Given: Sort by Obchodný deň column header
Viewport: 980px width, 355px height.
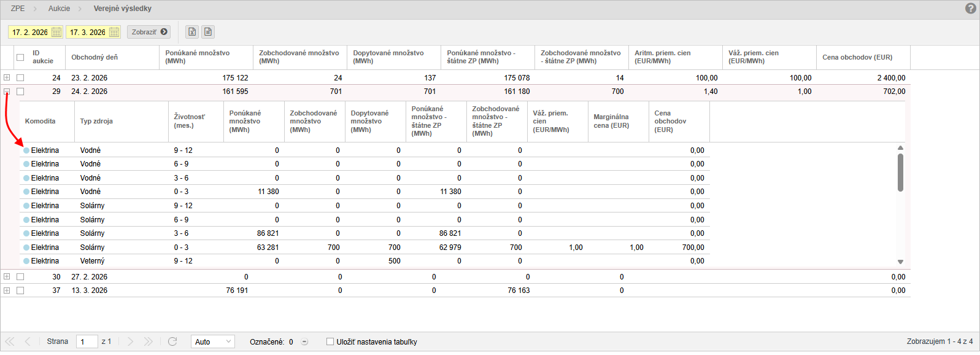Looking at the screenshot, I should pos(95,57).
